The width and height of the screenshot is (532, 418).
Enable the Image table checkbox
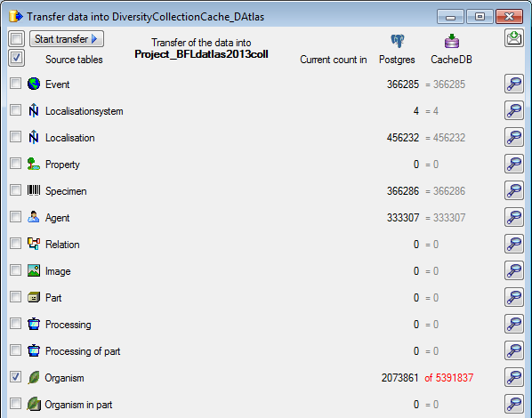click(x=15, y=270)
